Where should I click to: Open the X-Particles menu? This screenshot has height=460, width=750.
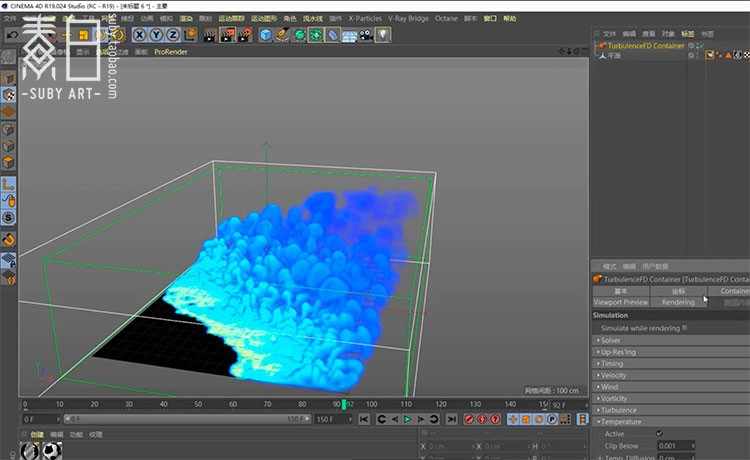pos(365,19)
